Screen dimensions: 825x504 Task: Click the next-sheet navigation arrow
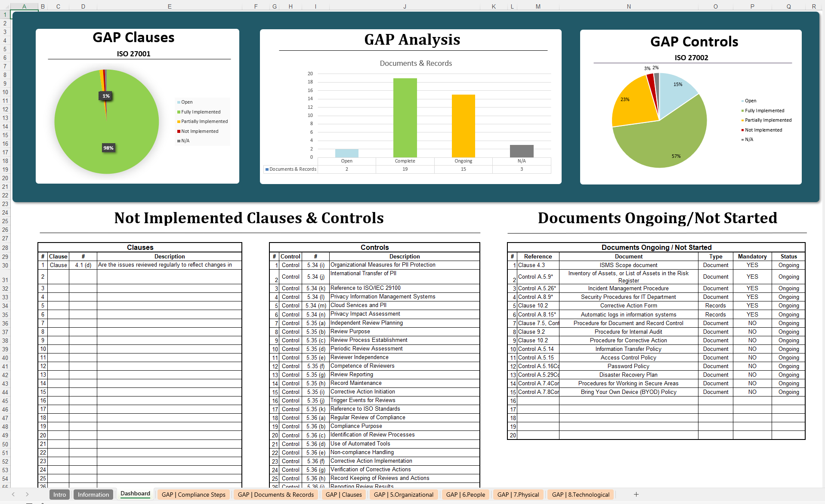point(27,495)
